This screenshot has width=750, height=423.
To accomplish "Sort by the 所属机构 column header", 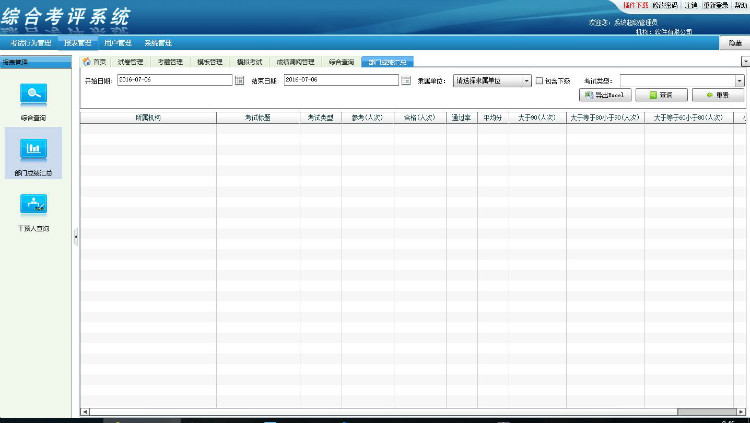I will point(148,118).
